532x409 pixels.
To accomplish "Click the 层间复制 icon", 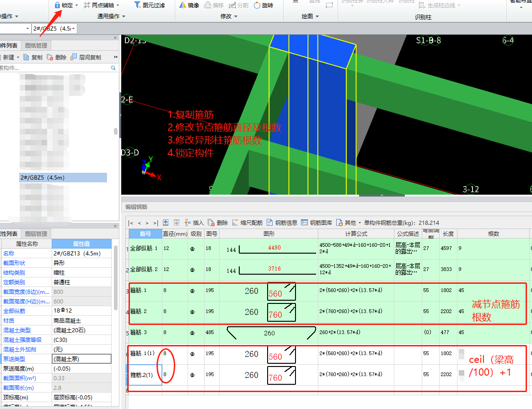I will (x=73, y=57).
